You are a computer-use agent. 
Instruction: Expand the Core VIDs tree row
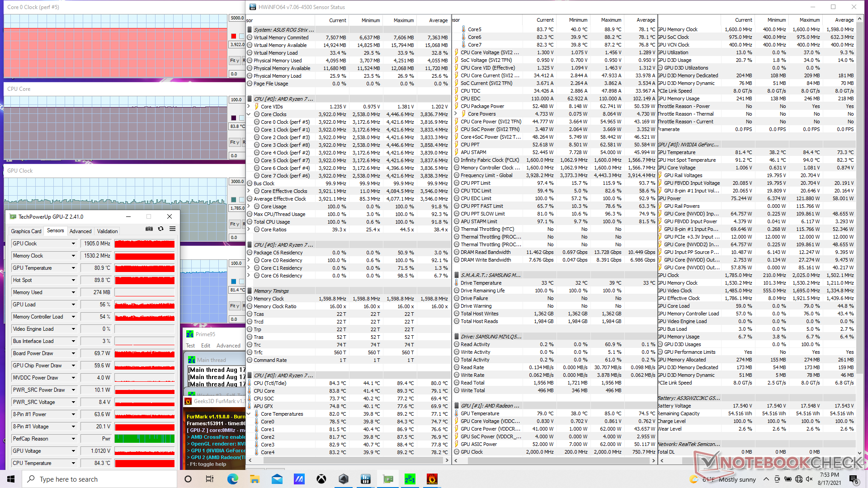click(x=249, y=107)
